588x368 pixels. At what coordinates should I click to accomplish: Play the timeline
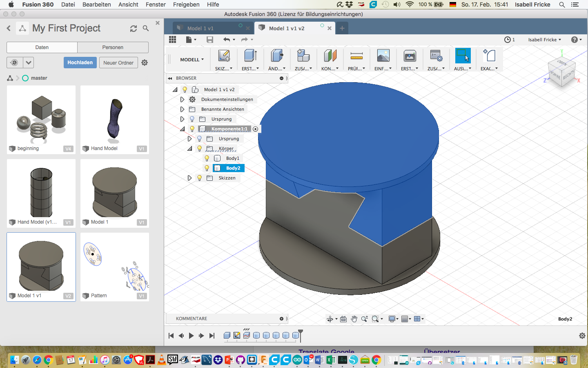[191, 336]
